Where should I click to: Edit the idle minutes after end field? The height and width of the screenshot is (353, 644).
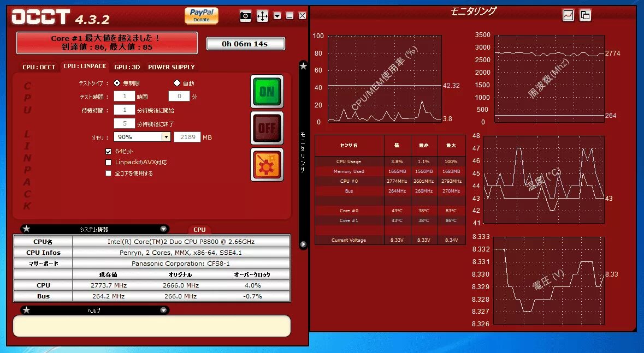(x=125, y=123)
